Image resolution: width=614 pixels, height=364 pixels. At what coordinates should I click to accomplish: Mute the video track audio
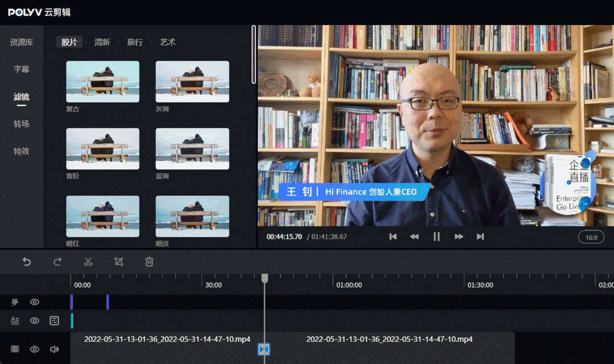coord(54,349)
